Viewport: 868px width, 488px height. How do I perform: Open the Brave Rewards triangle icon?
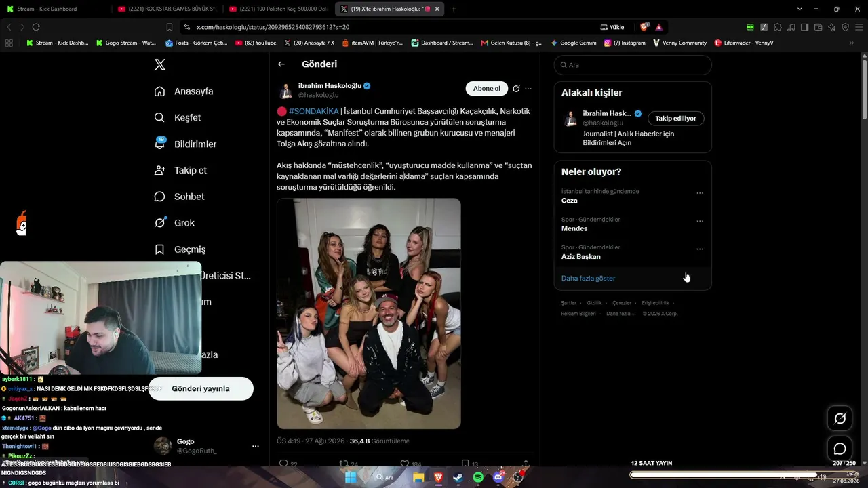658,27
